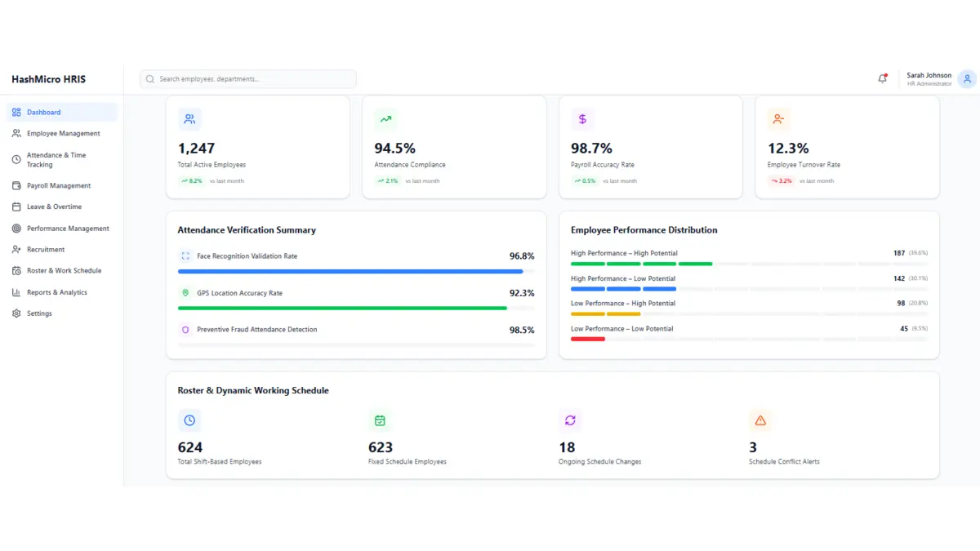Click the notification bell icon

[x=882, y=79]
